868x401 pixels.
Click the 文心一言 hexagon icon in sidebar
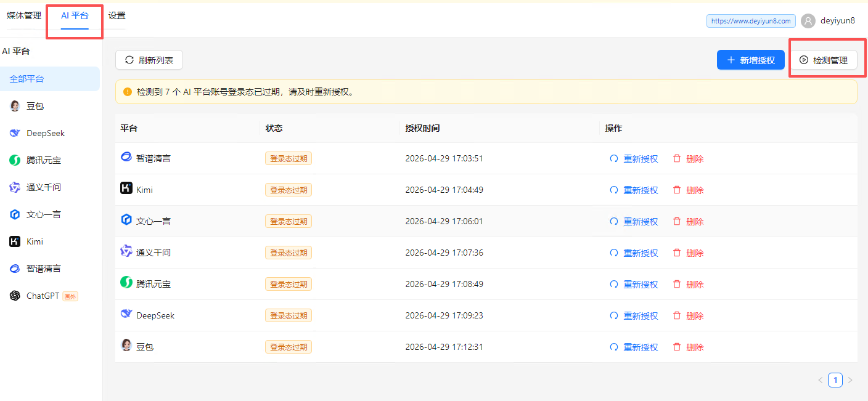coord(15,214)
